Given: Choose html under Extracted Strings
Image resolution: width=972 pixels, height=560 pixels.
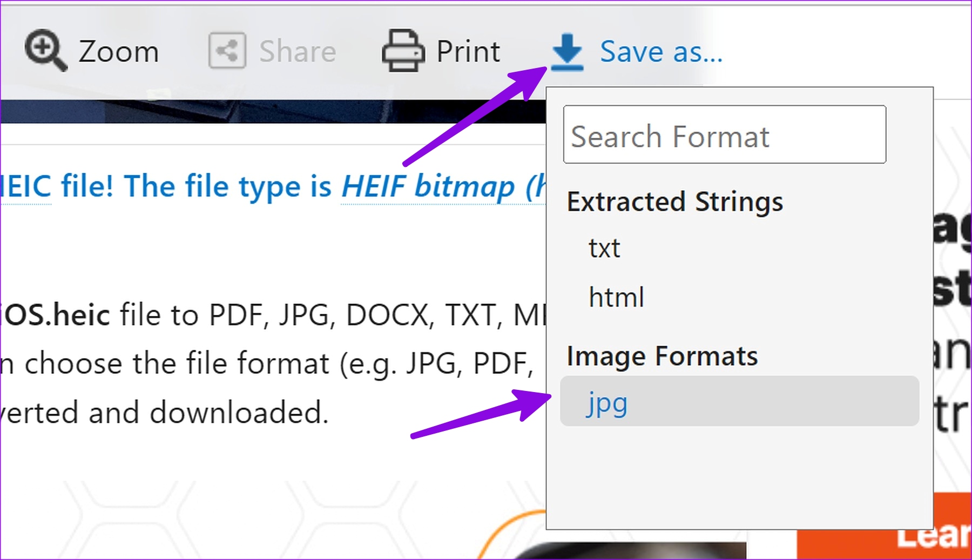Looking at the screenshot, I should [617, 297].
